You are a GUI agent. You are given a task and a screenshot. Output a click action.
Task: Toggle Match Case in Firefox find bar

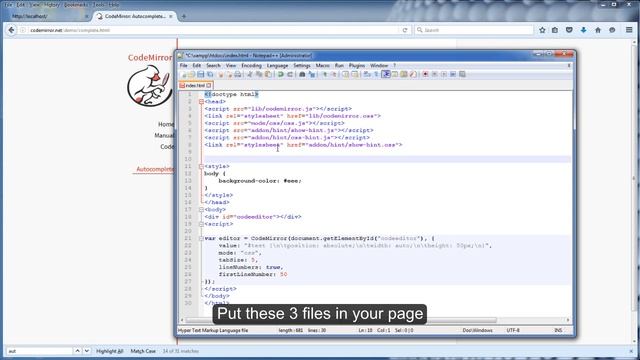click(x=143, y=351)
